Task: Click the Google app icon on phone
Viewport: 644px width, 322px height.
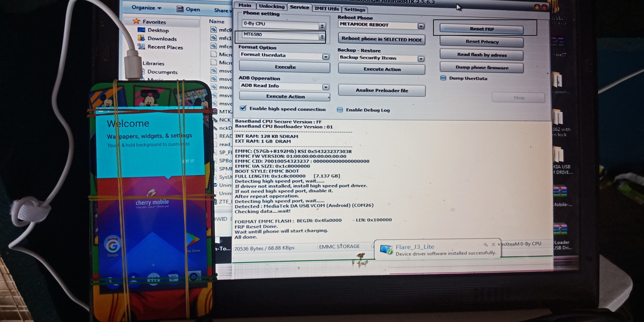Action: point(112,245)
